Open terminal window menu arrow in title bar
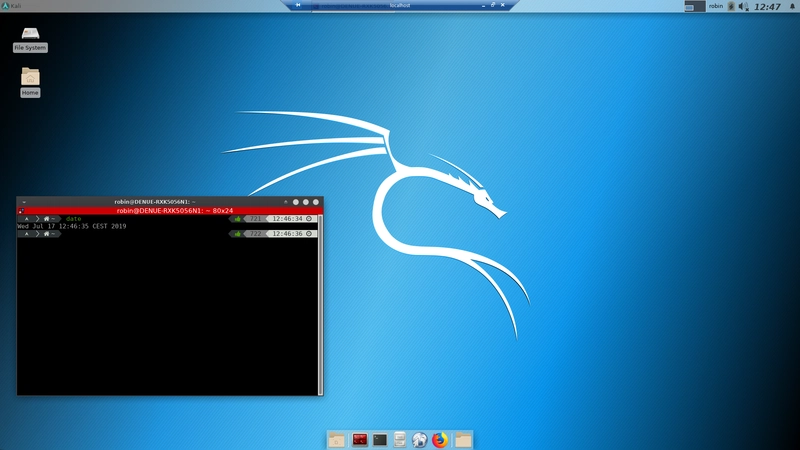 (23, 202)
